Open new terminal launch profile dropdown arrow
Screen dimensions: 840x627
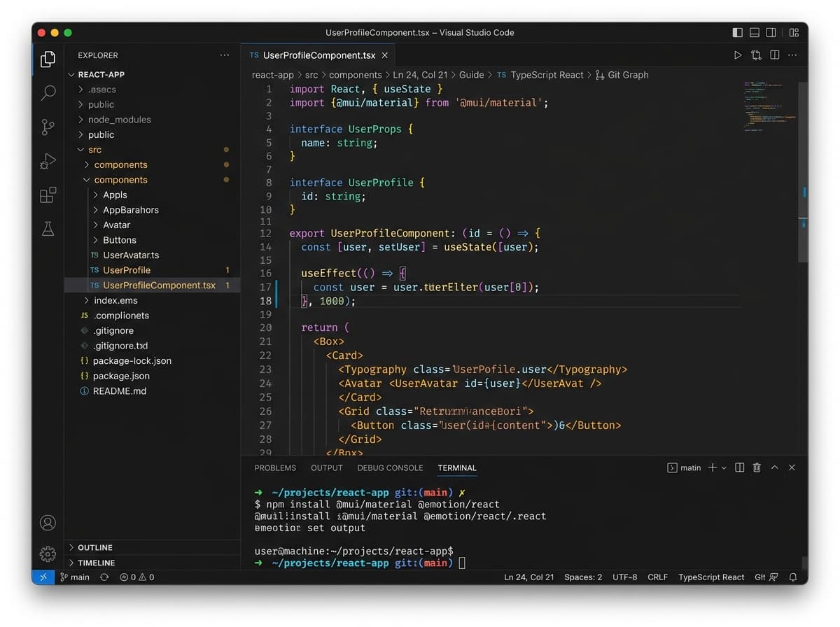[724, 467]
